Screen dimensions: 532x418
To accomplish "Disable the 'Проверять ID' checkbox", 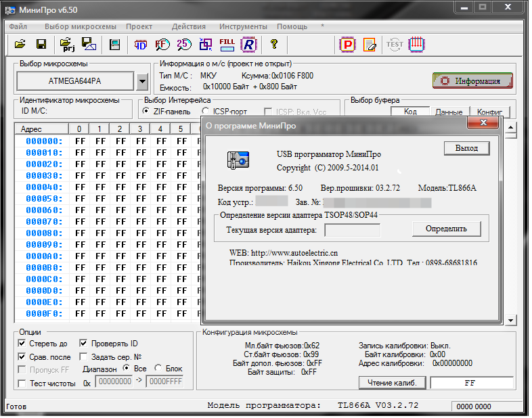I will pos(84,344).
